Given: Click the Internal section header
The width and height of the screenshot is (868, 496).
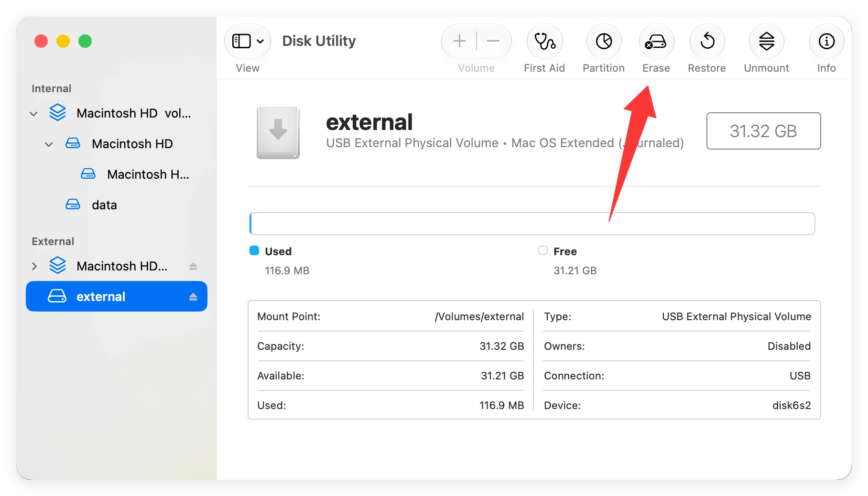Looking at the screenshot, I should tap(51, 88).
